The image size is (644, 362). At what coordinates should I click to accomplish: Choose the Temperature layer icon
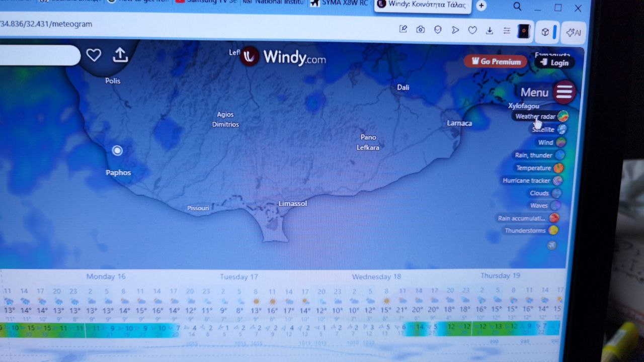[x=558, y=168]
